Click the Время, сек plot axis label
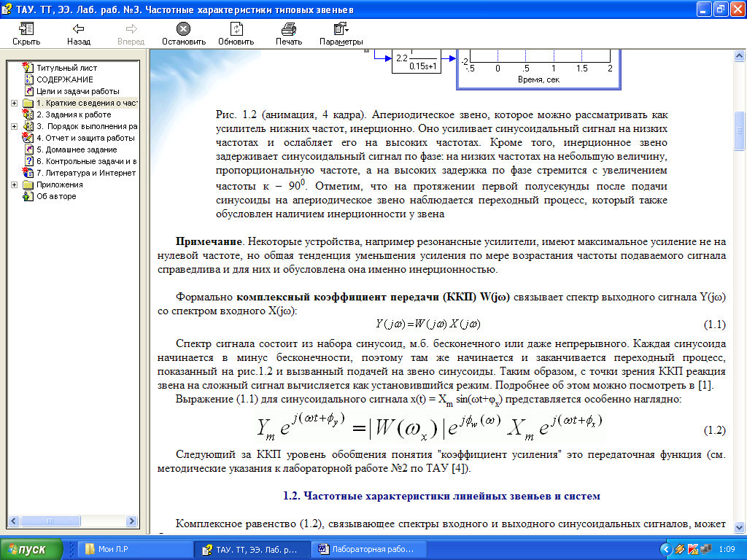This screenshot has height=560, width=747. (x=538, y=79)
